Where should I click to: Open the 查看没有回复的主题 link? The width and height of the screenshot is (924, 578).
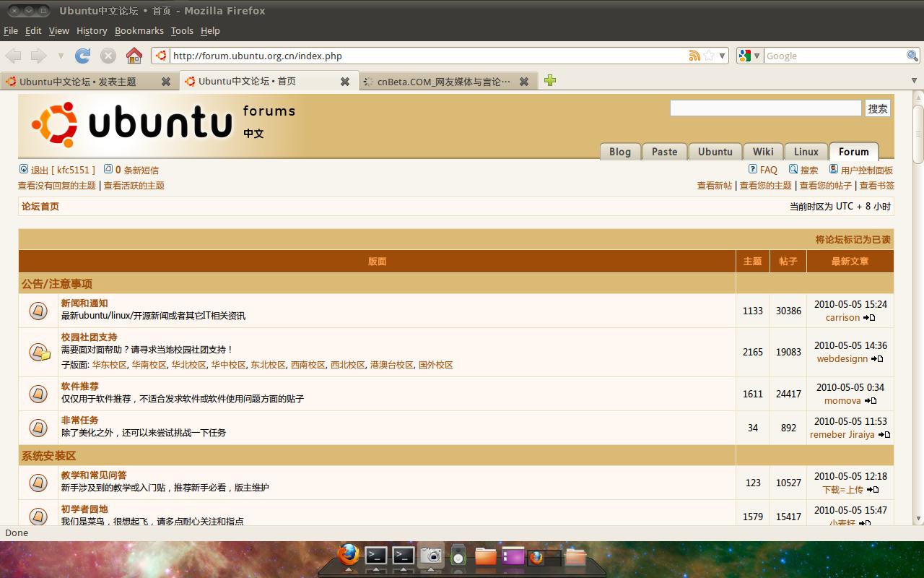click(57, 186)
